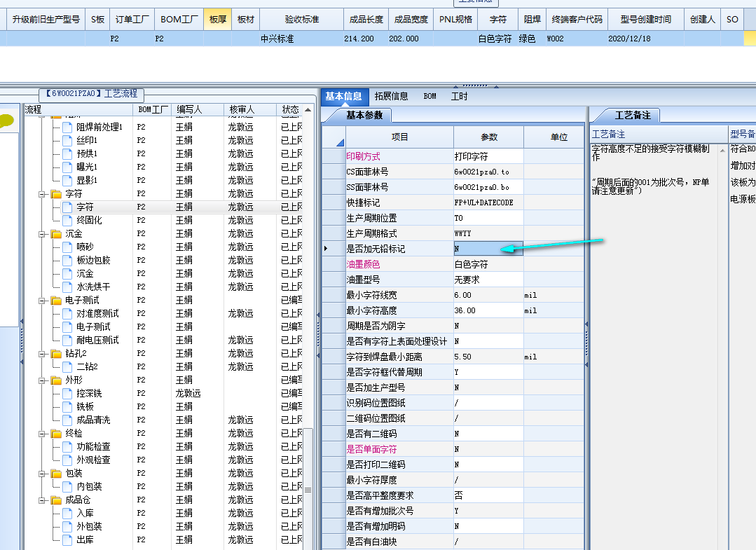
Task: Click the 参数 column header
Action: tap(489, 137)
